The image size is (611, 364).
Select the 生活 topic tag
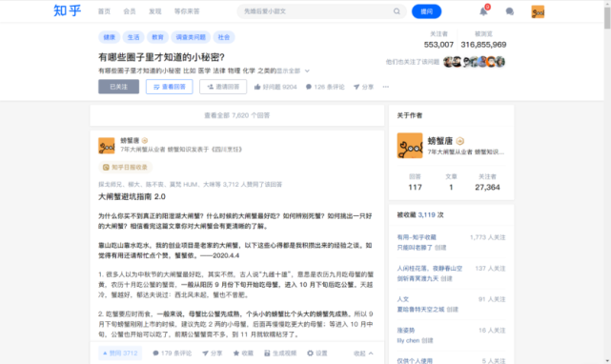coord(133,37)
